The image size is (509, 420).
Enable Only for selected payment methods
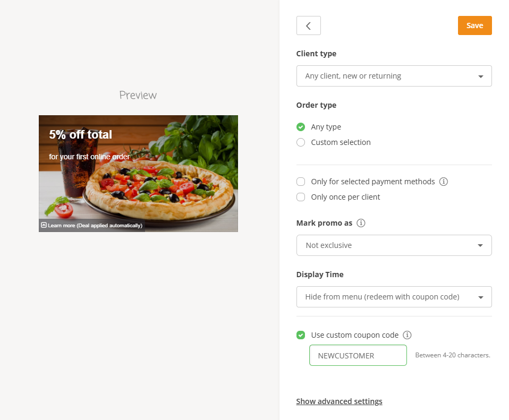coord(301,182)
